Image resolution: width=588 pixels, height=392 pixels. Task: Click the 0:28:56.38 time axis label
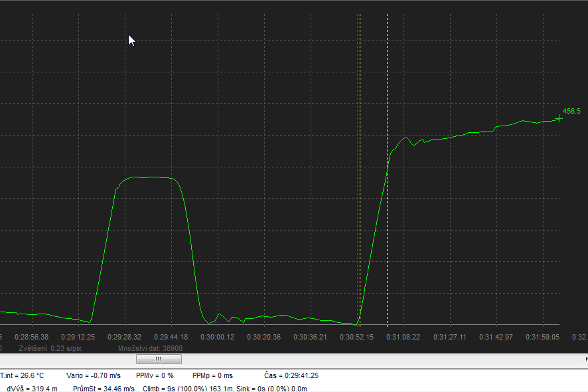pyautogui.click(x=31, y=338)
